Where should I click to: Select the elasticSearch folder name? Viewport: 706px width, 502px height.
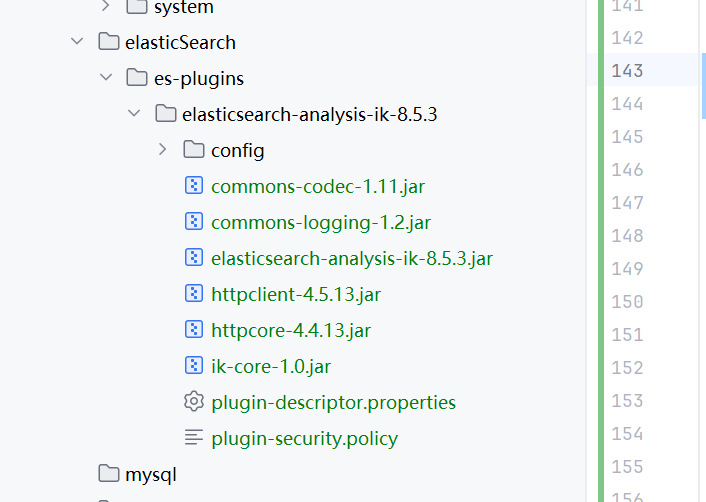click(x=180, y=43)
